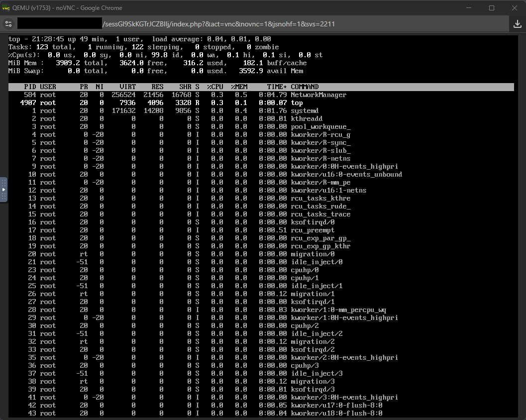Select the idle_inject/1 row
Image resolution: width=526 pixels, height=420 pixels.
click(261, 286)
